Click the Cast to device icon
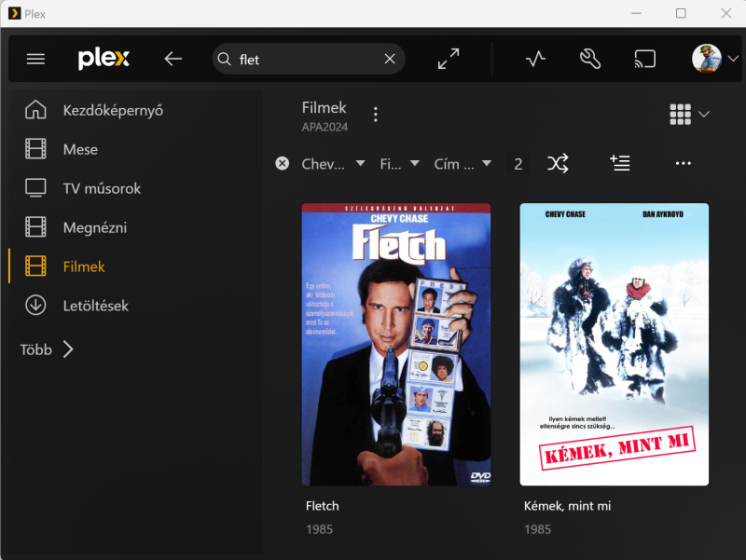 pyautogui.click(x=645, y=59)
